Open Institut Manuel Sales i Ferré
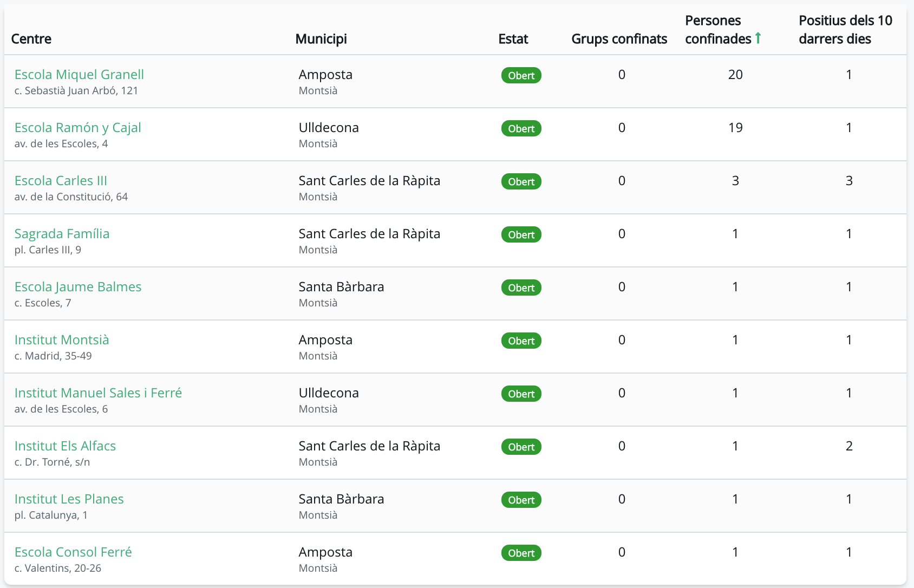Viewport: 914px width, 588px height. coord(98,393)
